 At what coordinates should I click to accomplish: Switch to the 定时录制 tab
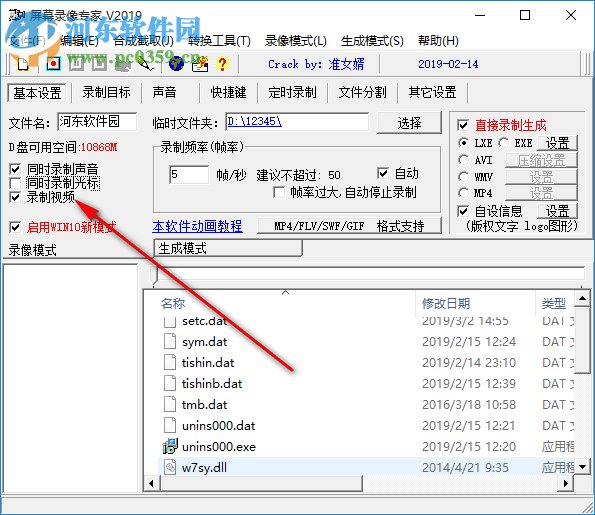click(x=292, y=93)
